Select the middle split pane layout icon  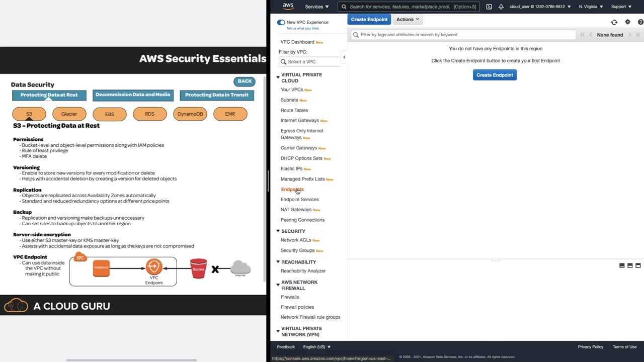(630, 265)
